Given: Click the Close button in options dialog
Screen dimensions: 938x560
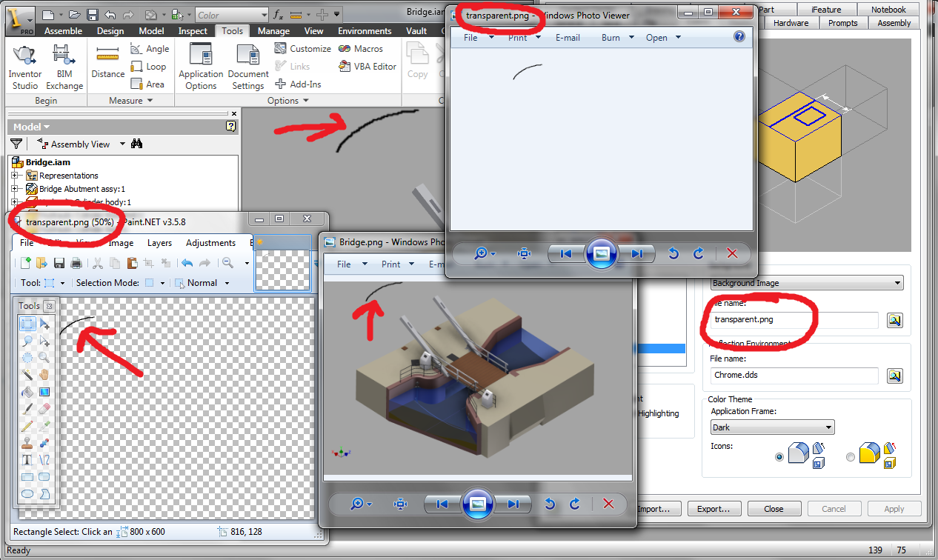Looking at the screenshot, I should (x=774, y=509).
